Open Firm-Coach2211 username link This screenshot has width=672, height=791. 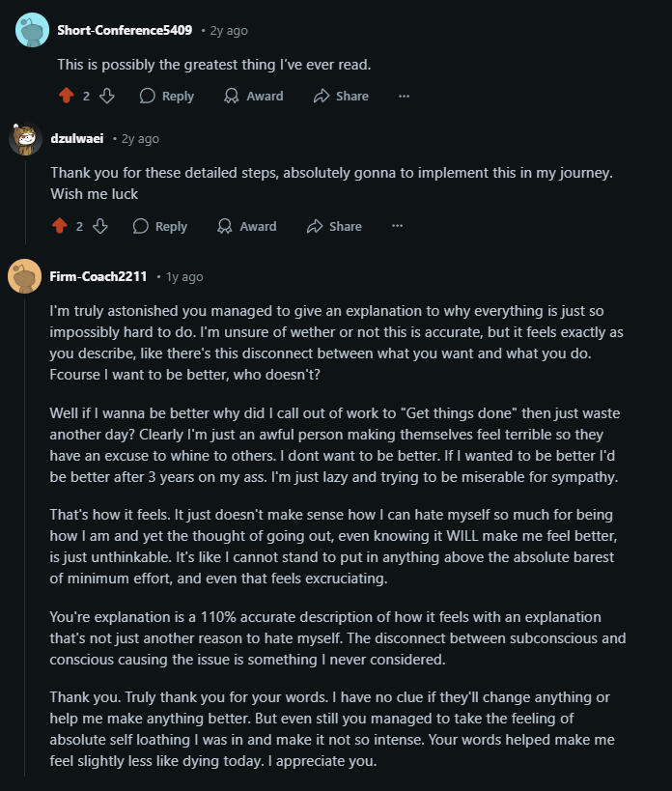[x=98, y=276]
